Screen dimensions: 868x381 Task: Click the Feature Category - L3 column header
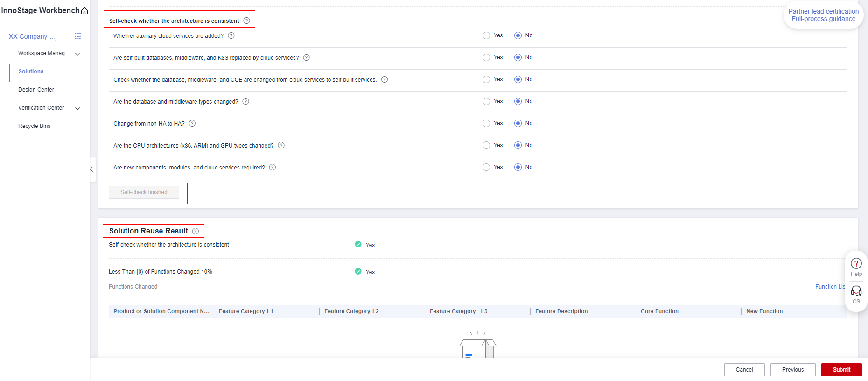click(x=458, y=311)
